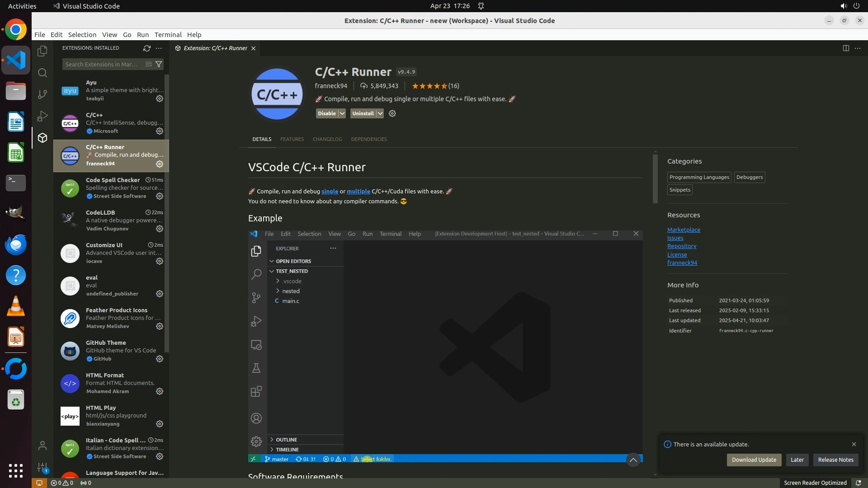
Task: Open the Marketplace resource link
Action: pyautogui.click(x=684, y=230)
